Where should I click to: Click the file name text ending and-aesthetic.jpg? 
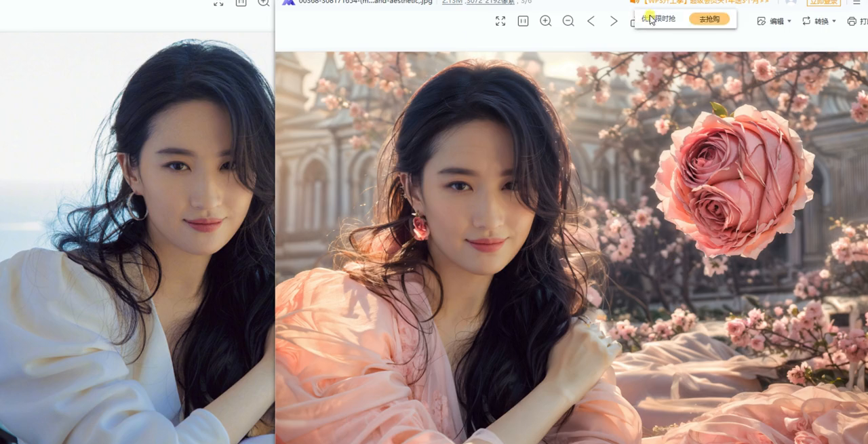pos(366,2)
